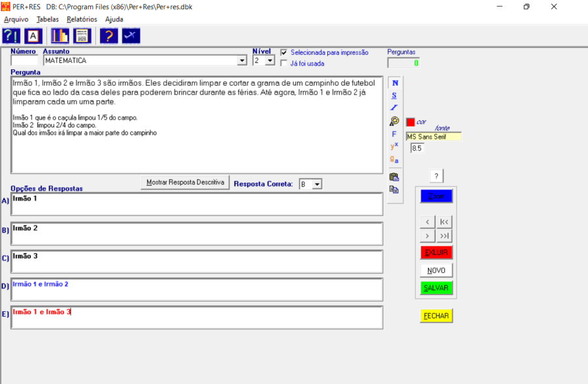588x384 pixels.
Task: Click the Perguntas counter field showing 0
Action: point(403,63)
